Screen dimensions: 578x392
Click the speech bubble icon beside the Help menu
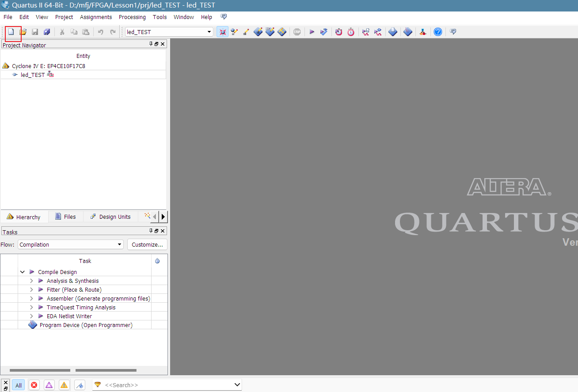pyautogui.click(x=224, y=17)
